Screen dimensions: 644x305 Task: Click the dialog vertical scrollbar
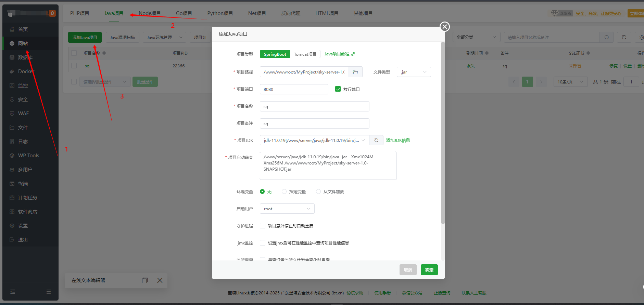tap(443, 133)
